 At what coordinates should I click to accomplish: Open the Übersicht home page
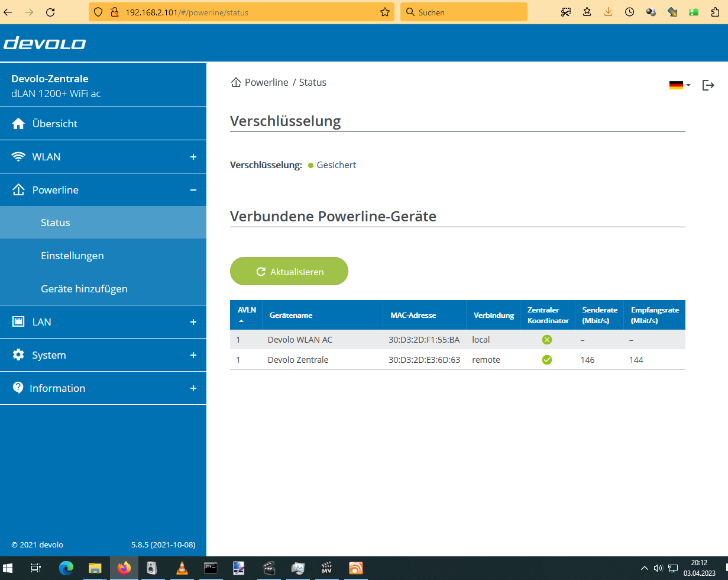103,124
